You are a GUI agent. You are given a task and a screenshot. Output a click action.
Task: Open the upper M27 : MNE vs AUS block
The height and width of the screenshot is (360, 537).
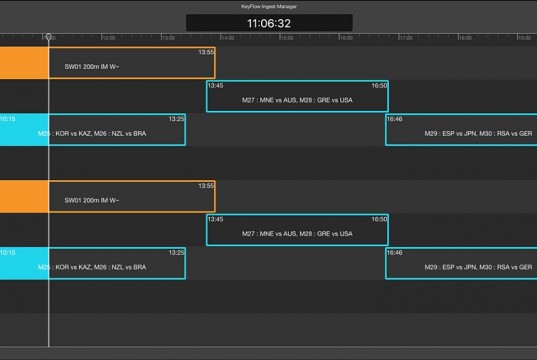click(x=297, y=96)
